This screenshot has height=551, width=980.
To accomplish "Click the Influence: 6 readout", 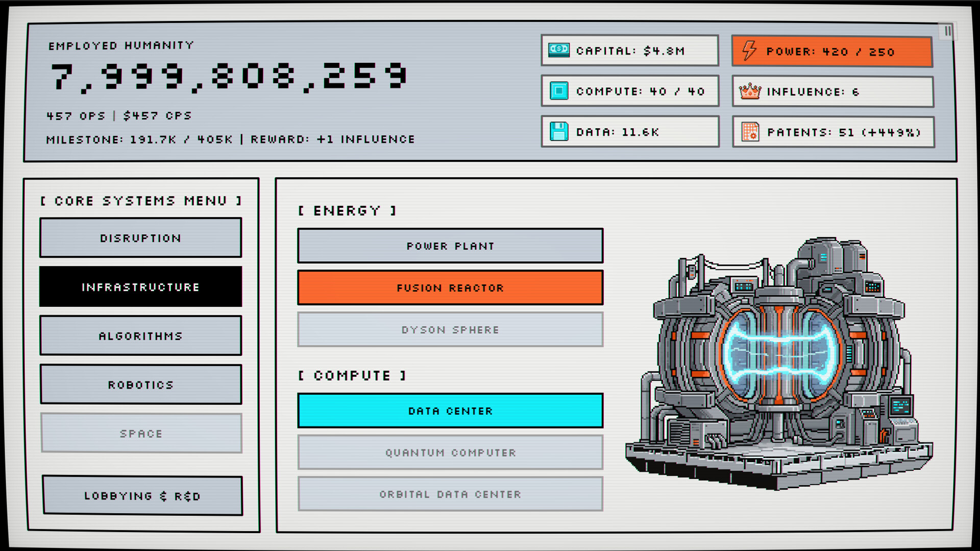I will tap(833, 92).
